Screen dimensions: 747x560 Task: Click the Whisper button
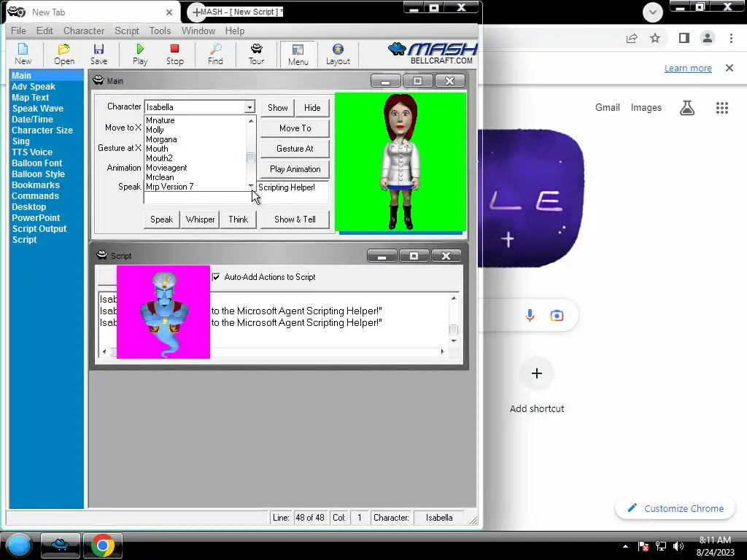[x=200, y=219]
